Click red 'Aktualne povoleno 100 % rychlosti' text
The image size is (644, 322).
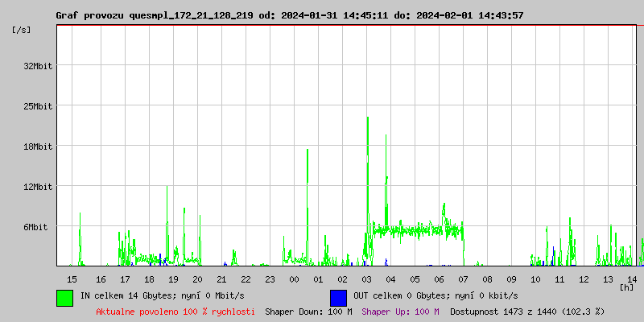(x=175, y=312)
